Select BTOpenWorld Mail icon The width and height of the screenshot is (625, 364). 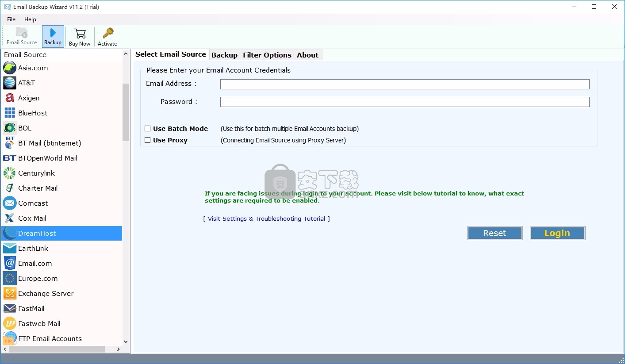tap(9, 158)
